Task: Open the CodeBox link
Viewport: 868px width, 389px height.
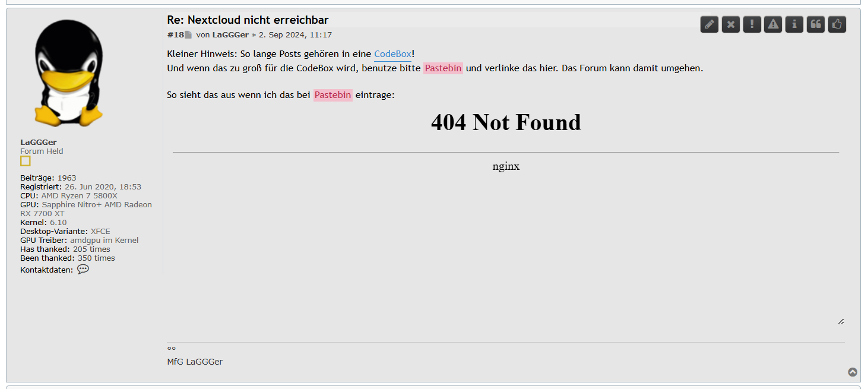Action: tap(392, 54)
